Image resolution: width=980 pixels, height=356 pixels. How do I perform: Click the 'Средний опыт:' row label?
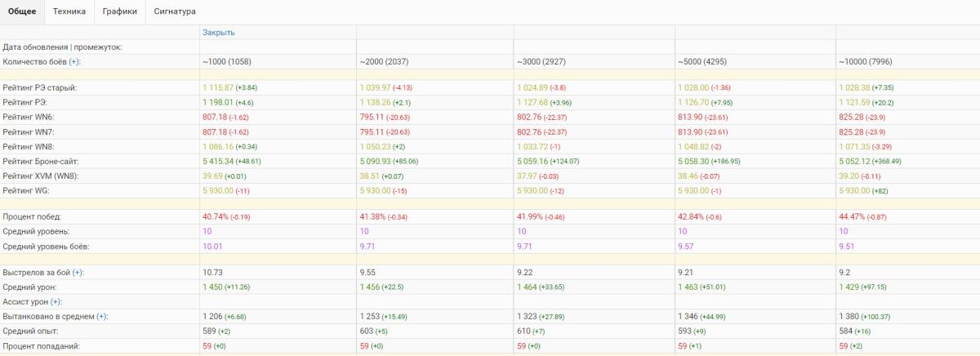click(x=31, y=332)
